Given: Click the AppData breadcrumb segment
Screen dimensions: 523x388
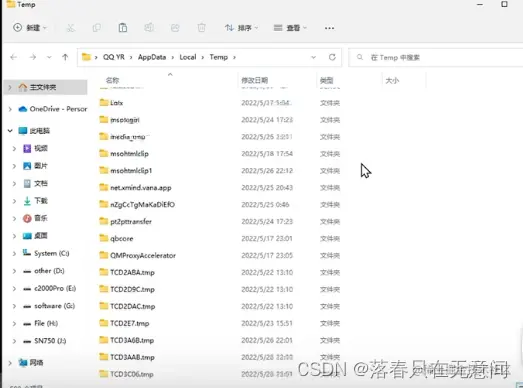Looking at the screenshot, I should pyautogui.click(x=152, y=57).
